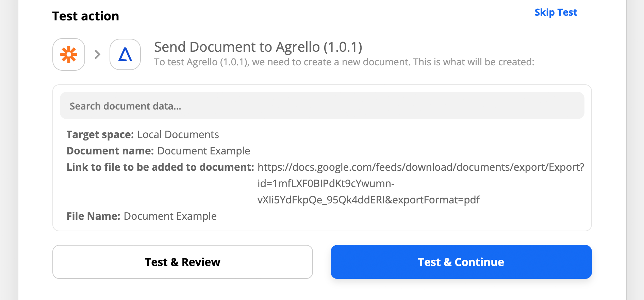Click the Test & Review button
This screenshot has height=300, width=644.
[x=183, y=262]
